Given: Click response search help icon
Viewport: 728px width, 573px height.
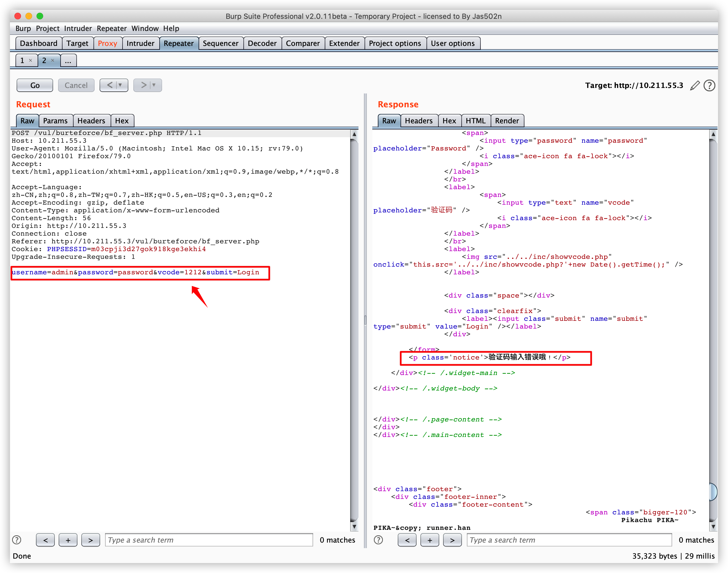Looking at the screenshot, I should [x=378, y=540].
